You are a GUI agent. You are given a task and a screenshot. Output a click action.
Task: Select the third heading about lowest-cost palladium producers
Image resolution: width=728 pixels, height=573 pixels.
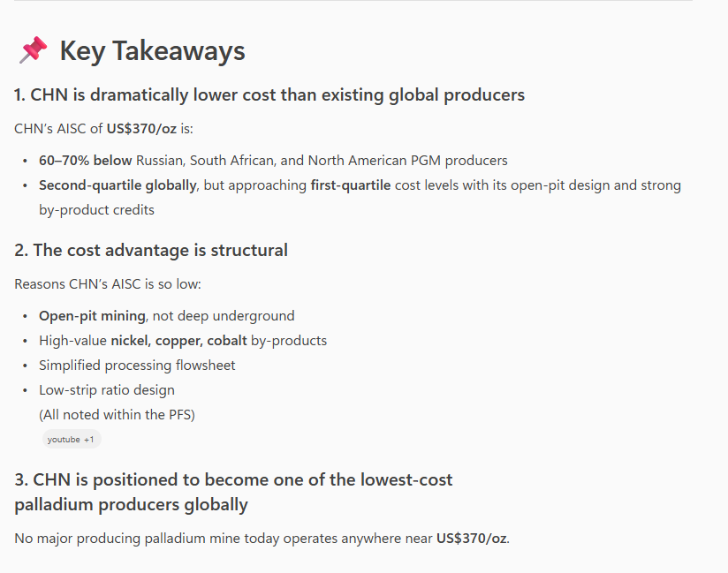click(x=233, y=492)
